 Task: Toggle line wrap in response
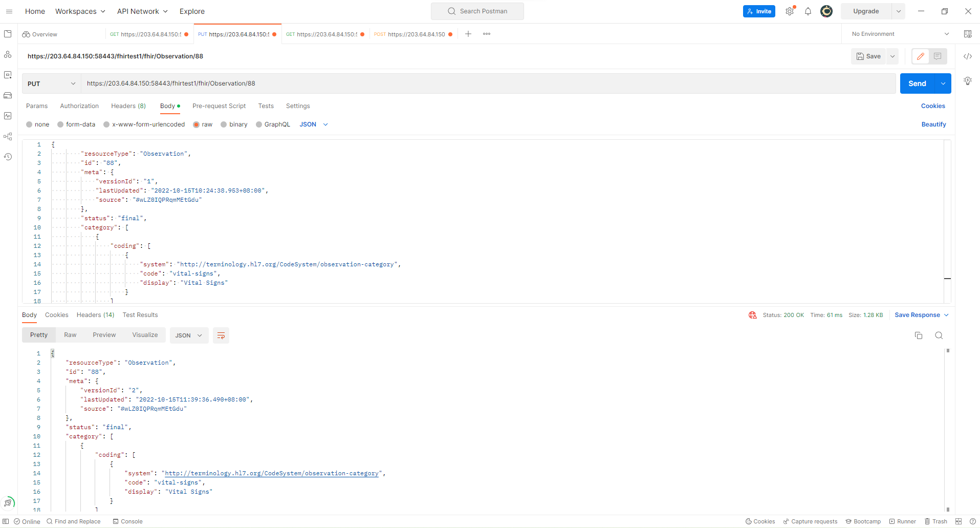pos(221,335)
